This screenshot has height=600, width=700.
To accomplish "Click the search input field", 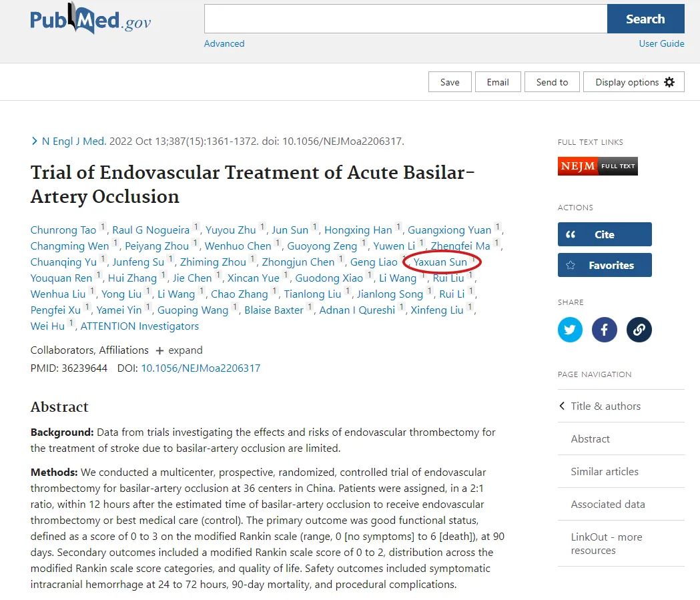I will [405, 19].
